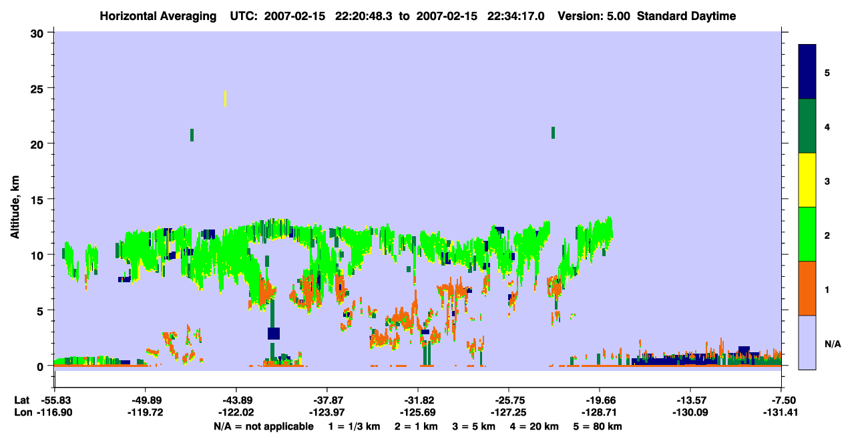
Task: Click 'Standard Daytime' in the title
Action: pos(686,16)
